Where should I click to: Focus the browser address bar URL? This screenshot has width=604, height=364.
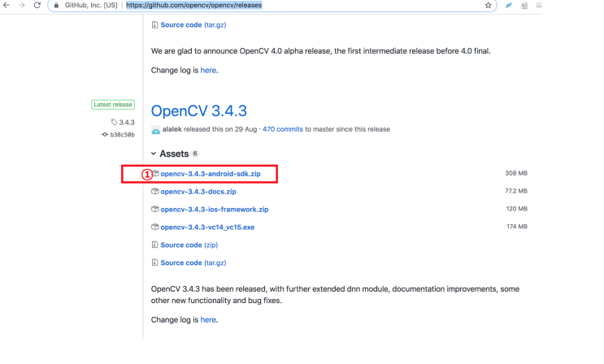tap(193, 6)
